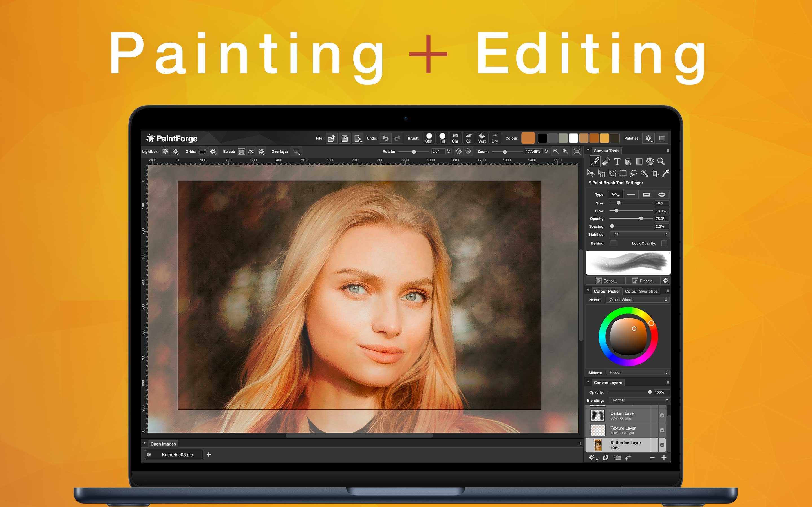Click the brush Presets button

(x=644, y=281)
